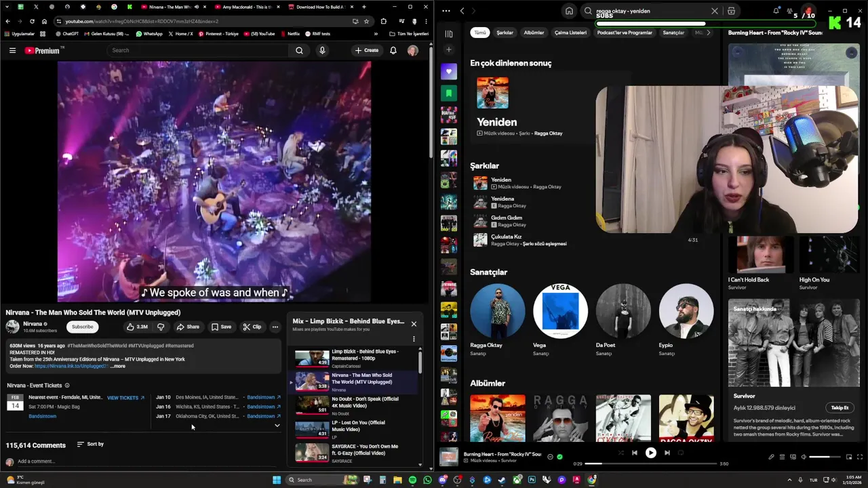Play LP Lost On You from the mix
Viewport: 868px width, 488px height.
tap(353, 429)
